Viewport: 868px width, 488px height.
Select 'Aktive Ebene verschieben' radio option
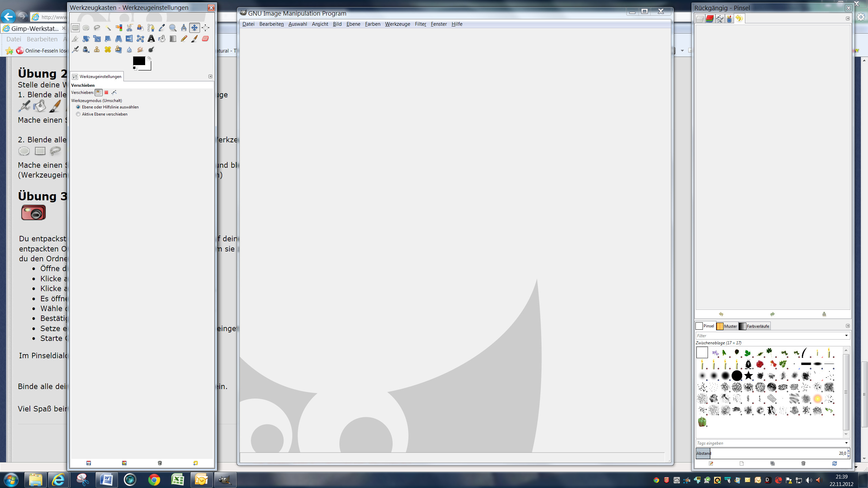(78, 114)
